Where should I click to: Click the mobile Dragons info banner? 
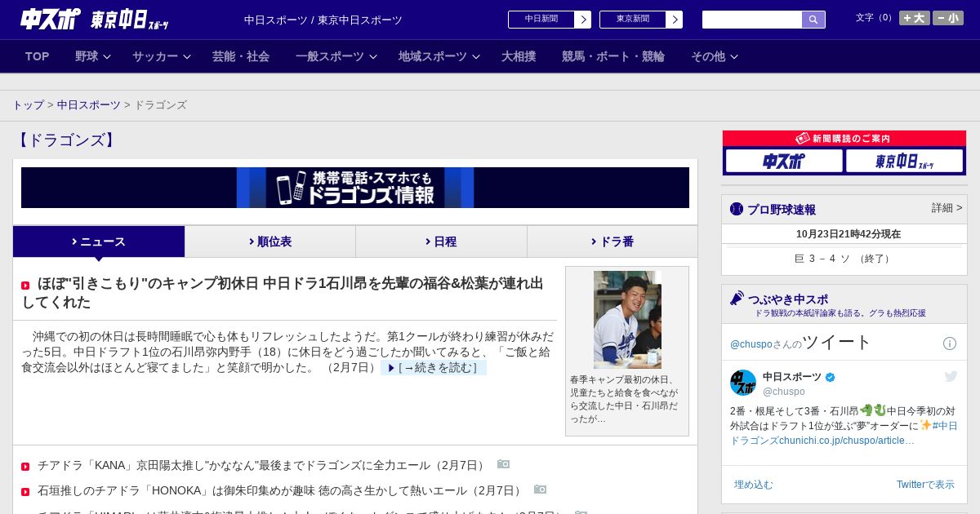tap(355, 188)
